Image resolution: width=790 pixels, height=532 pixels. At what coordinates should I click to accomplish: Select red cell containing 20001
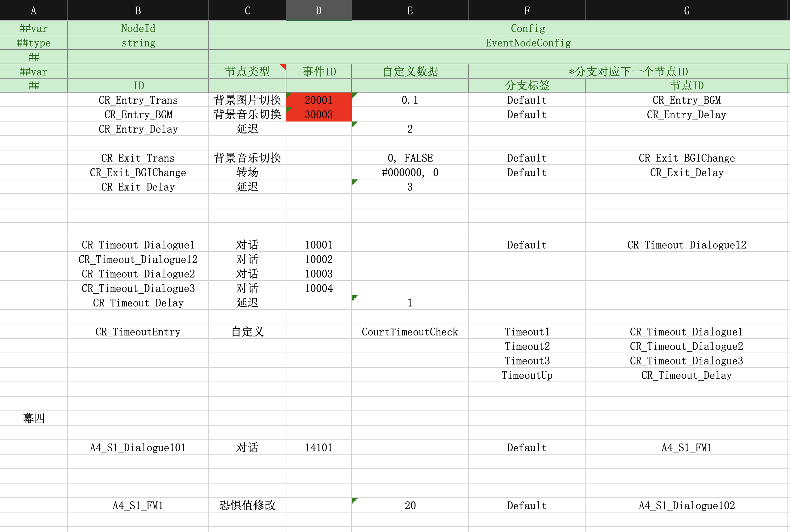(x=319, y=100)
